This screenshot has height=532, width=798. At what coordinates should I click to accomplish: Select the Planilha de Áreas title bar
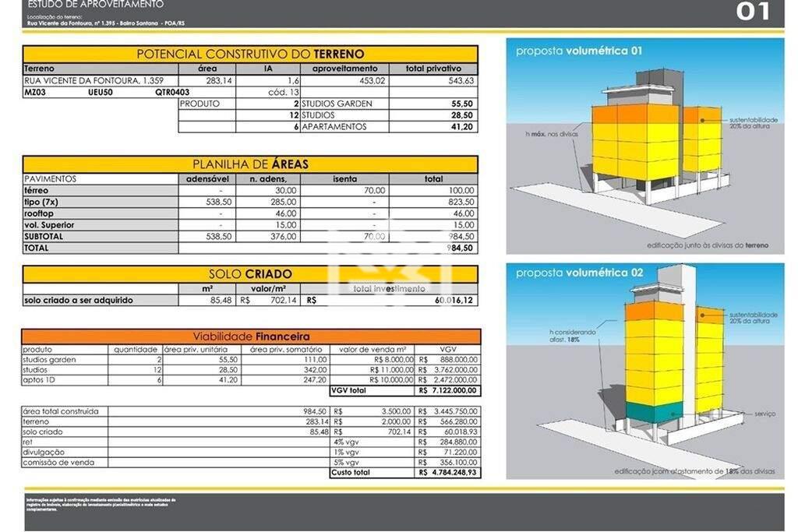(x=250, y=164)
